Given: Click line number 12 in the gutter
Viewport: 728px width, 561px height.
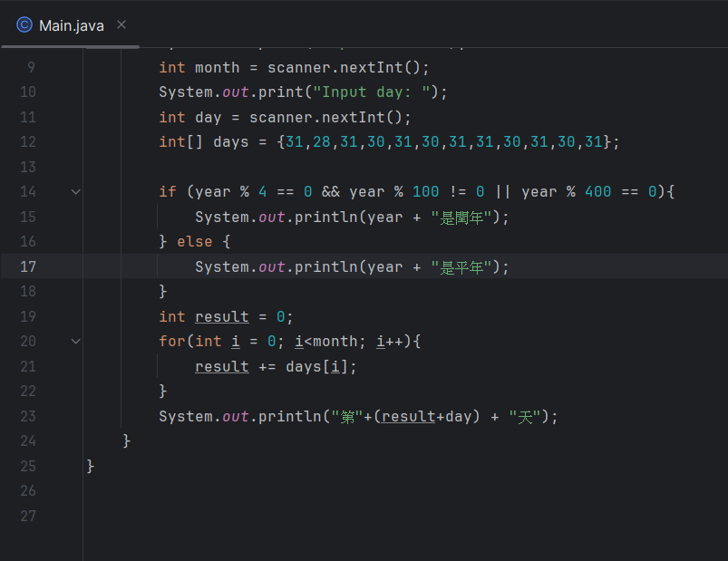Looking at the screenshot, I should point(28,141).
